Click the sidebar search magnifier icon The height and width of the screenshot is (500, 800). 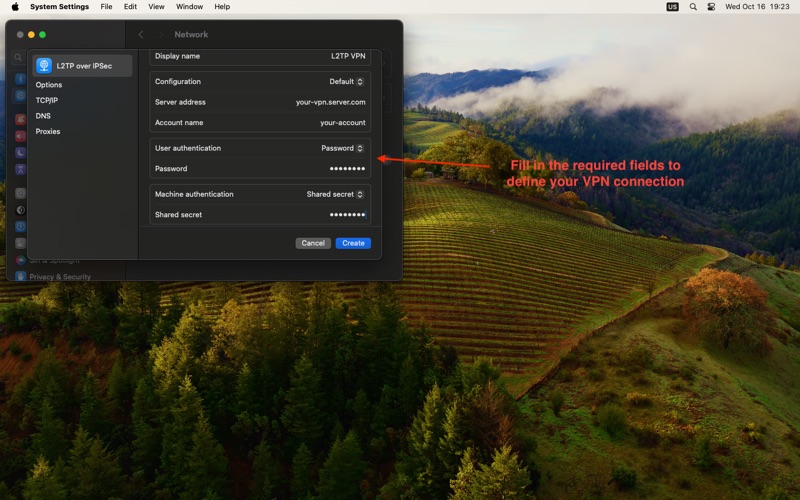click(18, 57)
